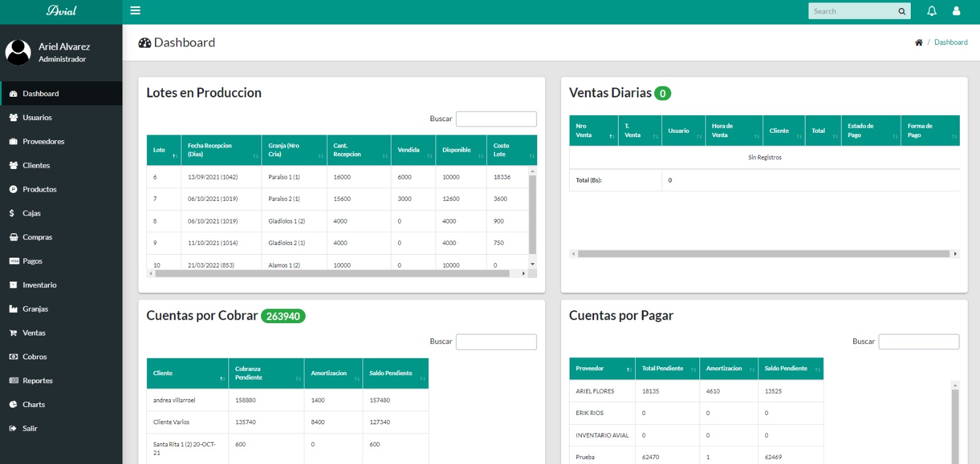Toggle the hamburger sidebar menu icon
The height and width of the screenshot is (464, 980).
point(135,10)
